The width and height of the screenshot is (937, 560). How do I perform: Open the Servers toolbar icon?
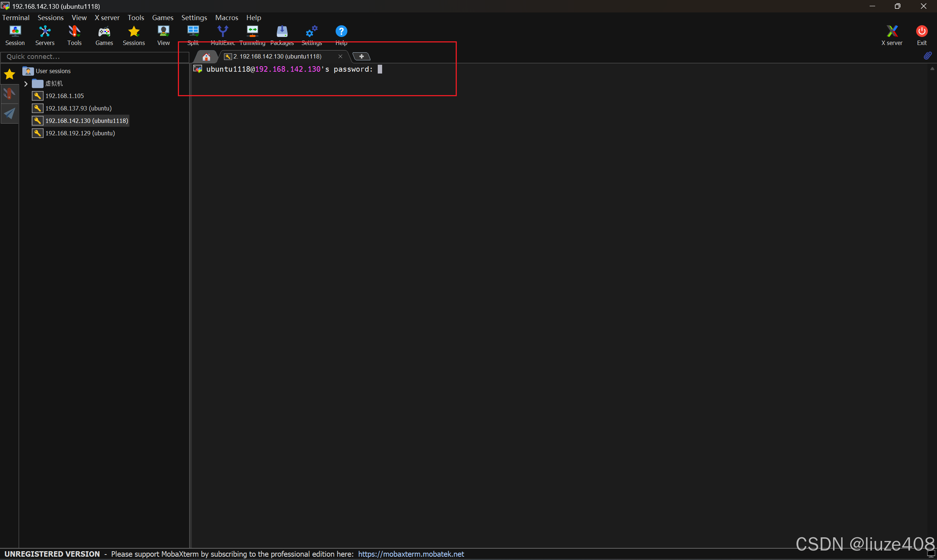click(x=45, y=35)
